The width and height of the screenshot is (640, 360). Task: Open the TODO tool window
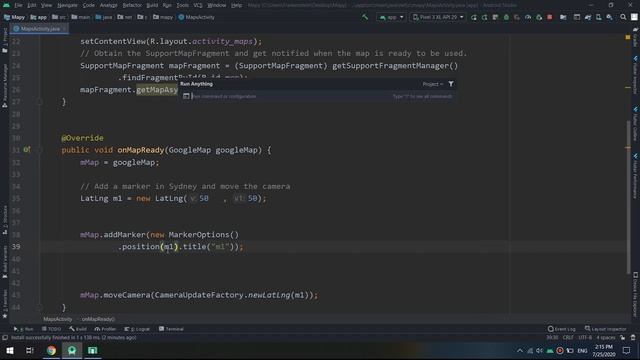coord(51,329)
